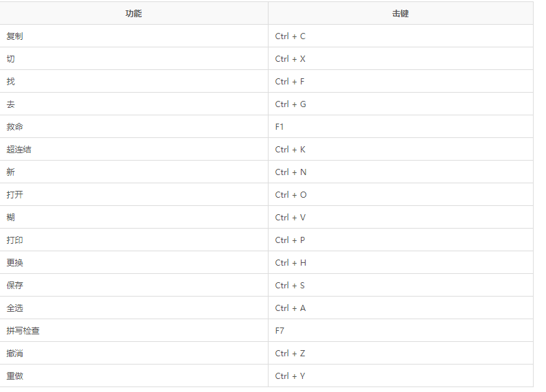Viewport: 546px width, 392px height.
Task: Click the Ctrl + H shortcut text
Action: [291, 263]
